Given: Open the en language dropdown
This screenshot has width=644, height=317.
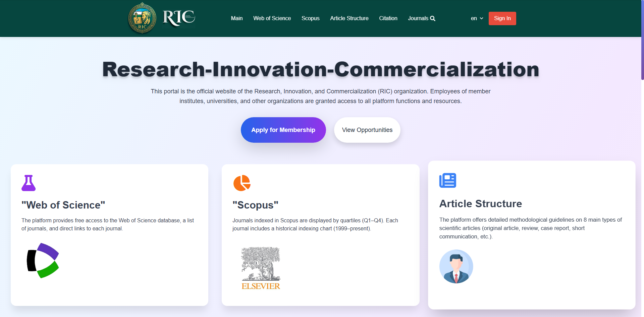Looking at the screenshot, I should (477, 18).
